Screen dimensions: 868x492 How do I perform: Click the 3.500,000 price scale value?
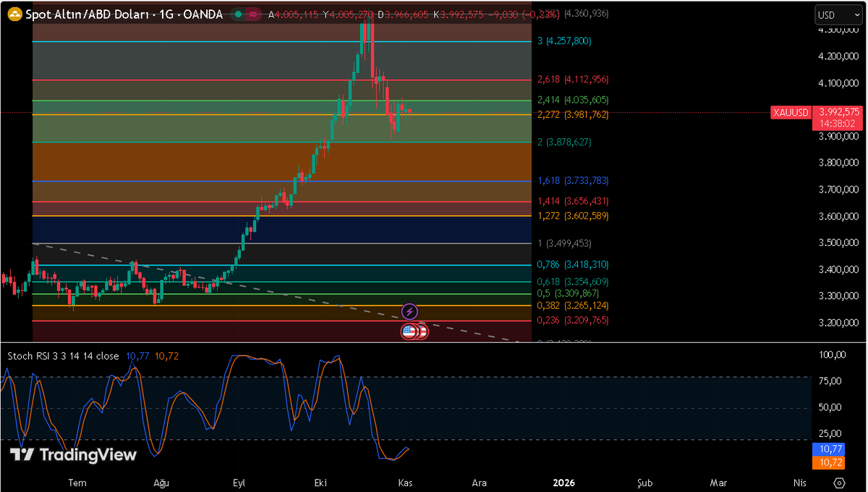coord(838,243)
